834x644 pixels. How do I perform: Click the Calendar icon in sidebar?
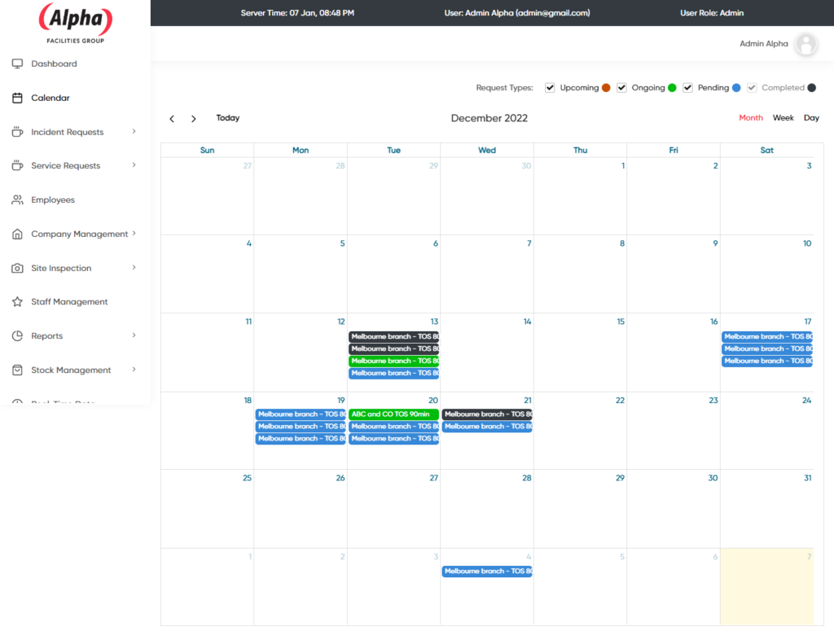coord(17,98)
